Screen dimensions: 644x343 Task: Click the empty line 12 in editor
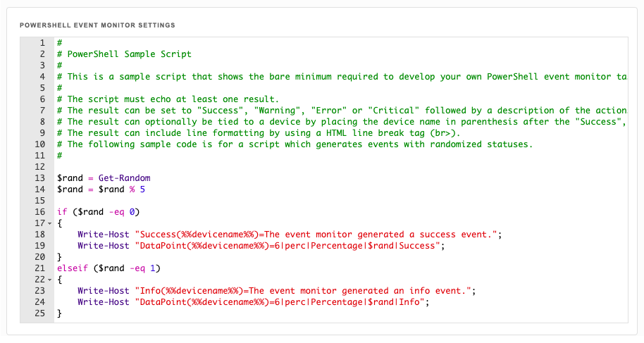341,167
